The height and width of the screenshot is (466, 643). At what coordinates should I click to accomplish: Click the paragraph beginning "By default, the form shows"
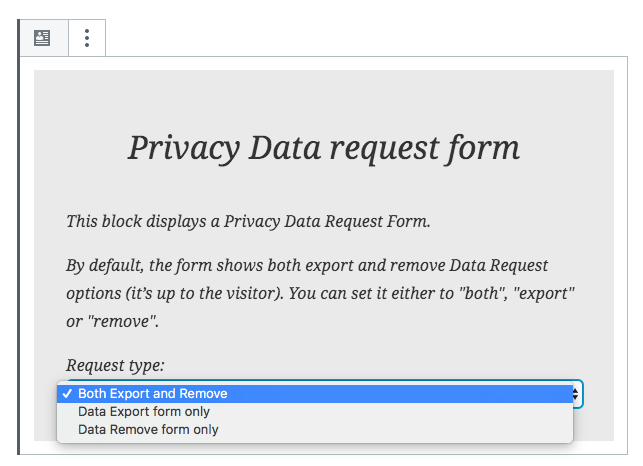click(x=320, y=293)
